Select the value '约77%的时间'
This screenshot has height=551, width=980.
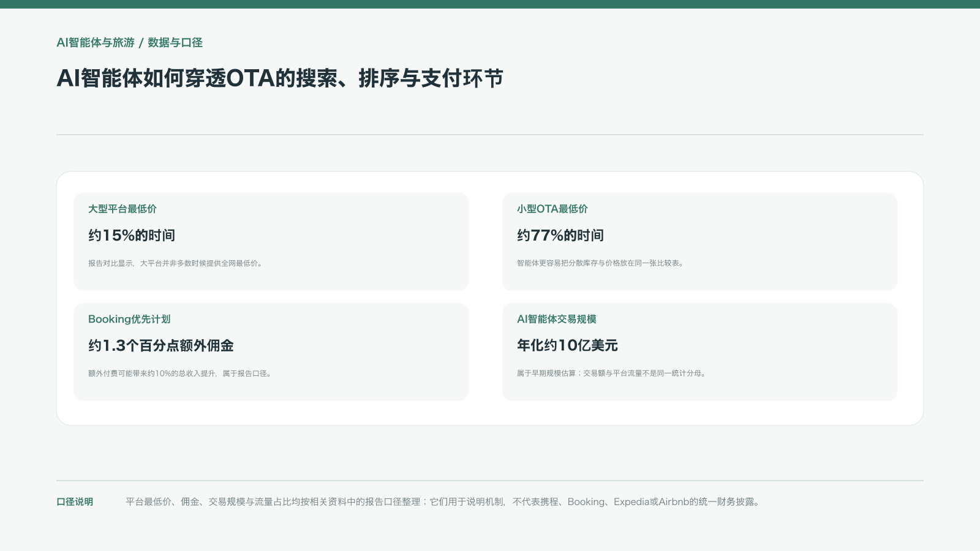(x=560, y=235)
